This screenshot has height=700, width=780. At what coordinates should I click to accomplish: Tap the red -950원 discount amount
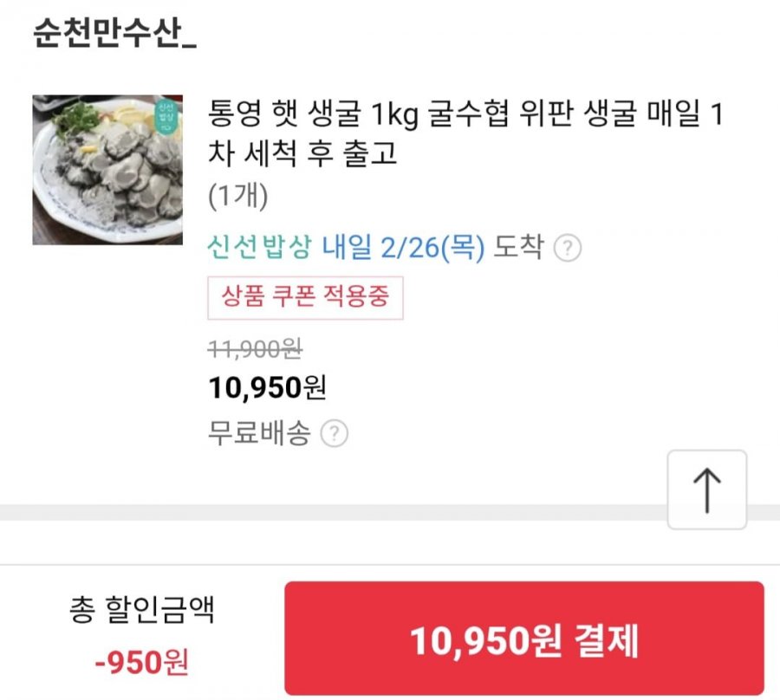(x=141, y=664)
